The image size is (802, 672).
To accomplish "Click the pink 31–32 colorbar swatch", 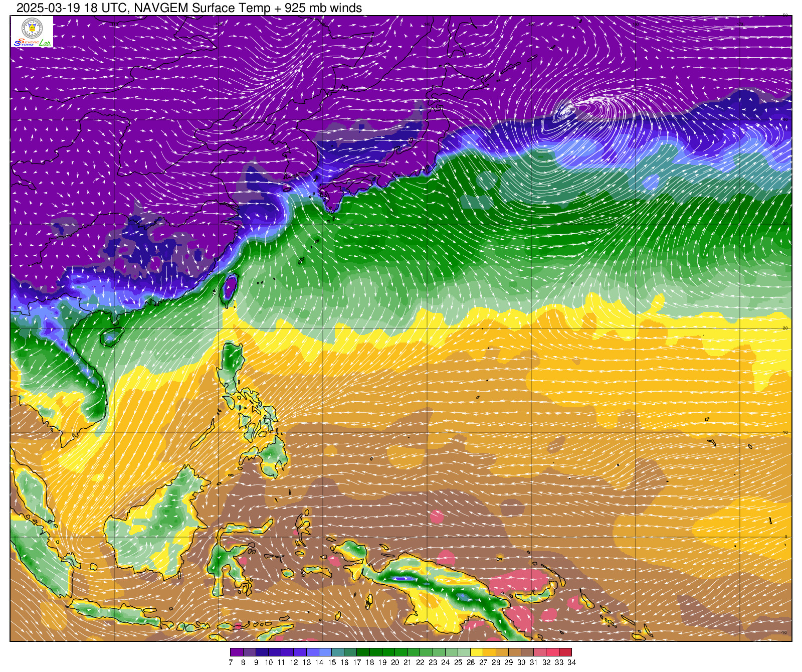I will [540, 652].
